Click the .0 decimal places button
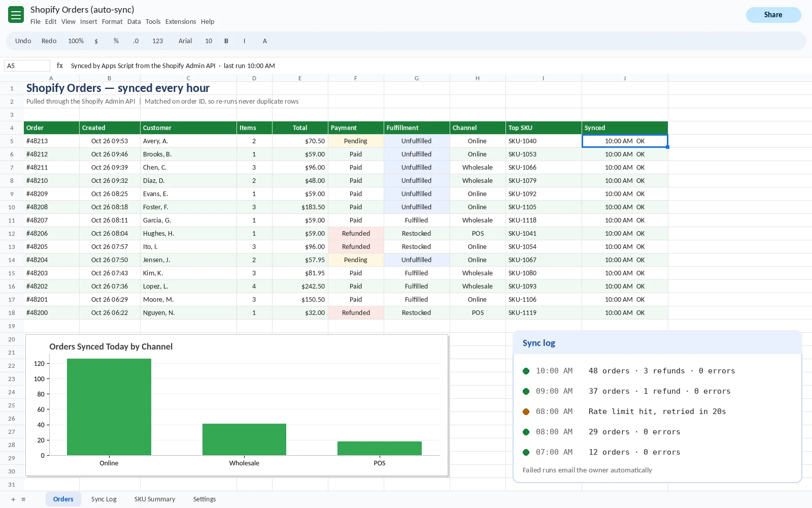Viewport: 812px width, 508px height. 136,41
